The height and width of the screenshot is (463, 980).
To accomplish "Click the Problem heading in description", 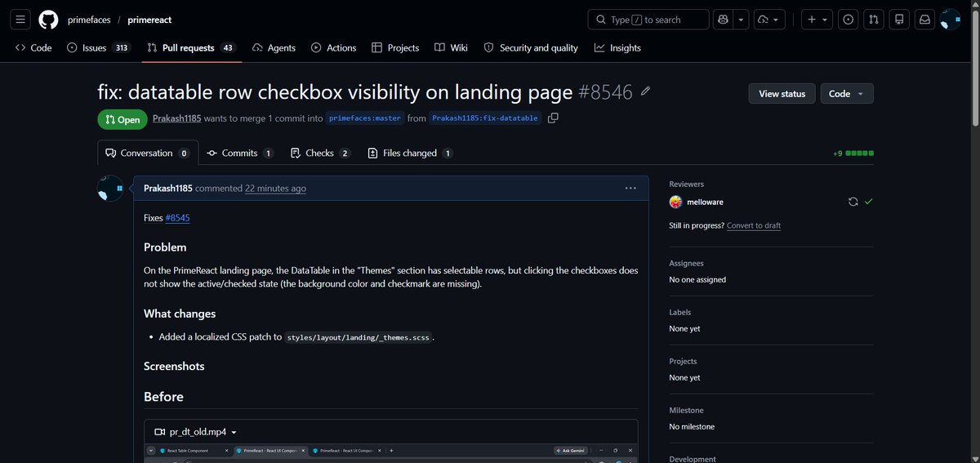I will [165, 247].
